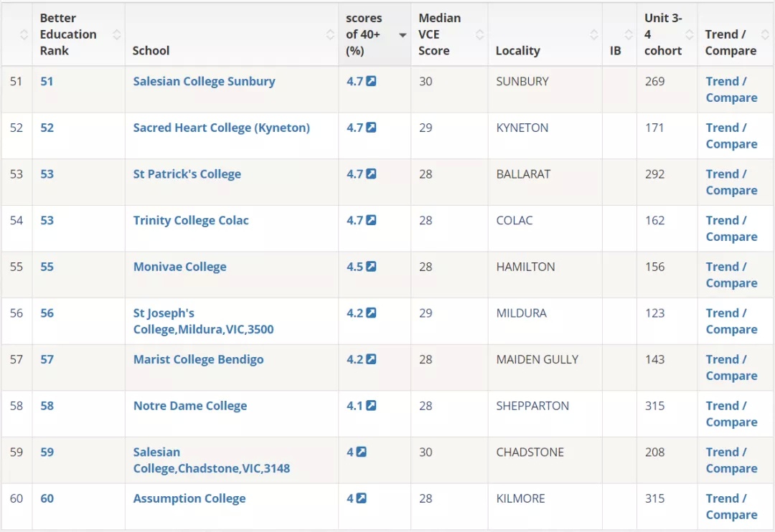Open the external link icon beside Marist College Bendigo's 4.2
Viewport: 775px width, 532px height.
click(371, 359)
